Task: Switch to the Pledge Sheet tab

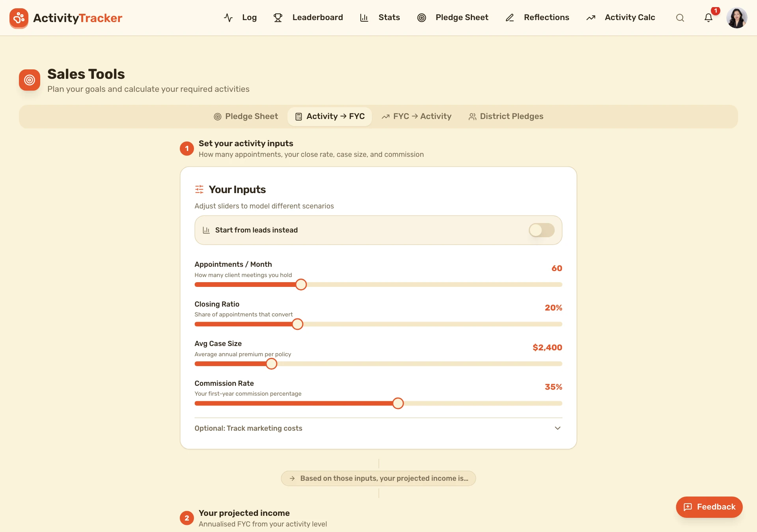Action: [x=246, y=117]
